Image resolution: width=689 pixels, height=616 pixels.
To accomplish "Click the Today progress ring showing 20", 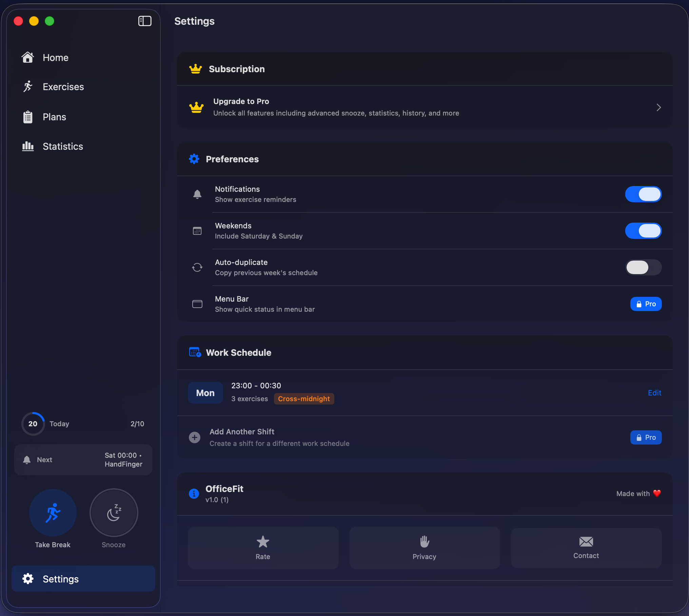I will coord(33,424).
